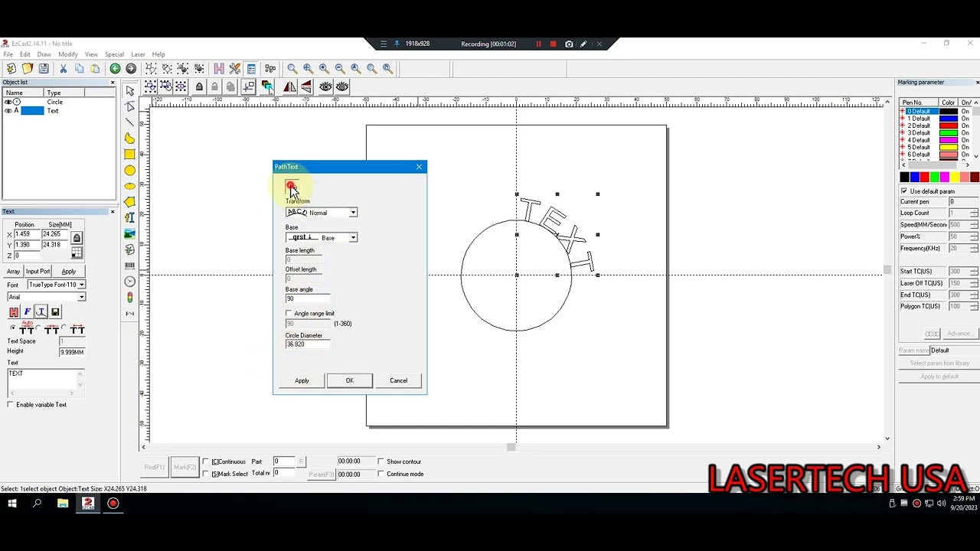Select the red pen color swatch
The width and height of the screenshot is (980, 551).
click(924, 178)
